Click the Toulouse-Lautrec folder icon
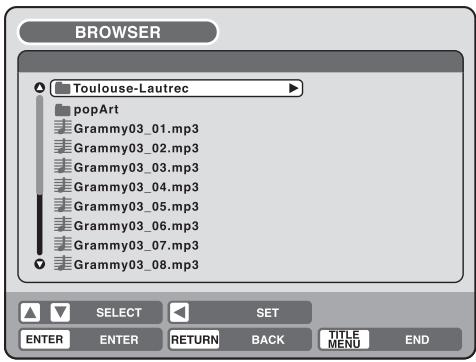 click(x=62, y=88)
